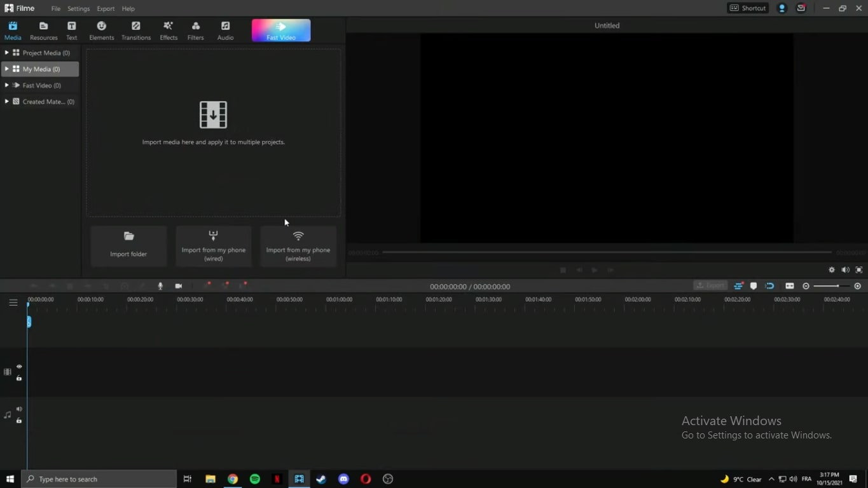Launch the Fast Video mode
The image size is (868, 488).
(x=281, y=30)
